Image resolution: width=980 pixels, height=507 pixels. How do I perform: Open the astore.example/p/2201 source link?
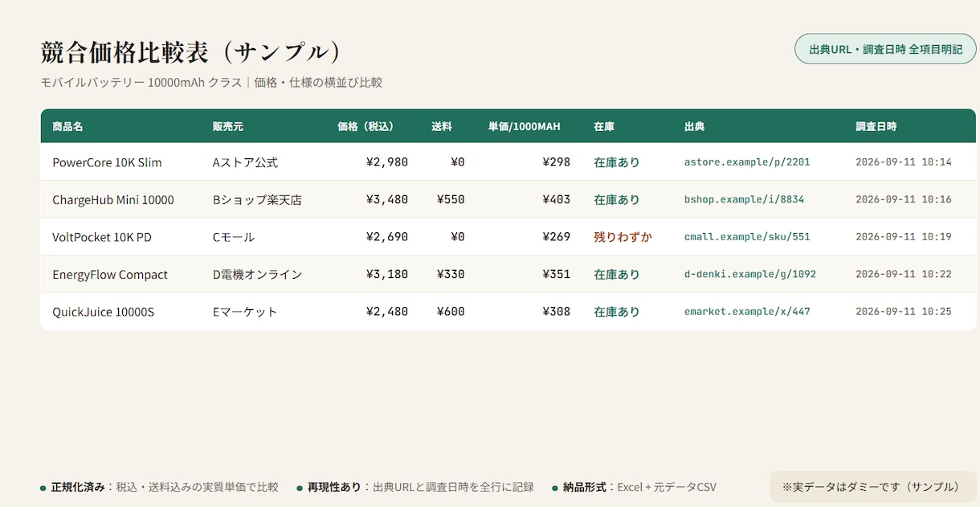click(x=747, y=162)
